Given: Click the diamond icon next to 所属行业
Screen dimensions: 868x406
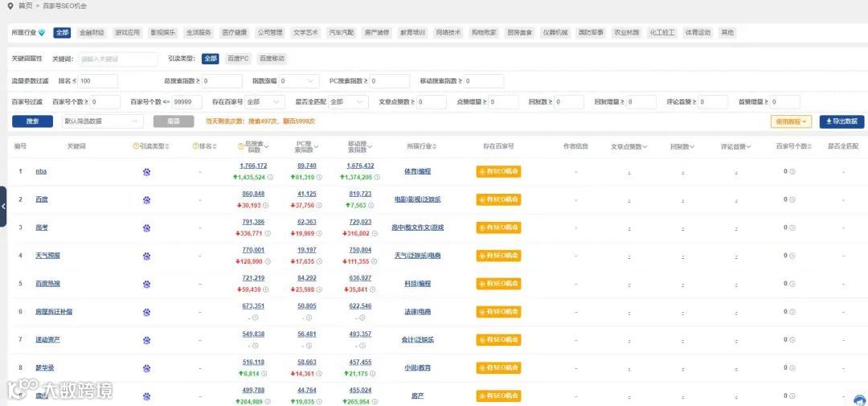Looking at the screenshot, I should click(x=42, y=33).
